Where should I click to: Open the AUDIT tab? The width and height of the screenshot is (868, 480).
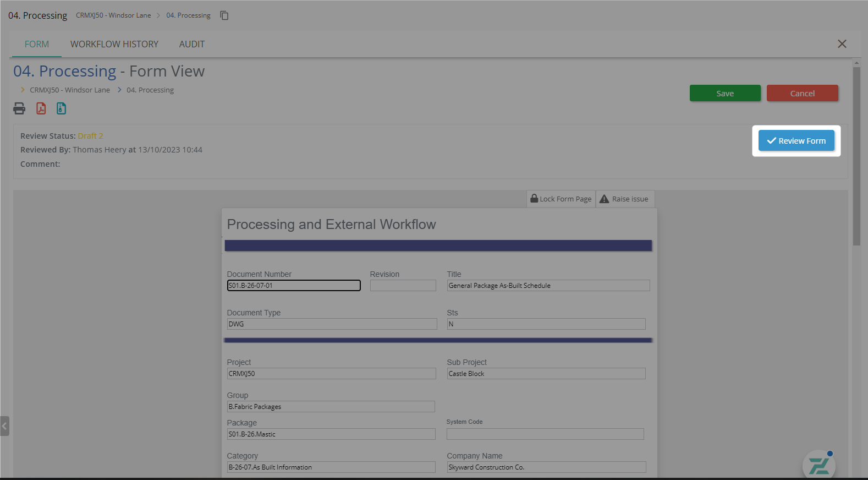[192, 44]
